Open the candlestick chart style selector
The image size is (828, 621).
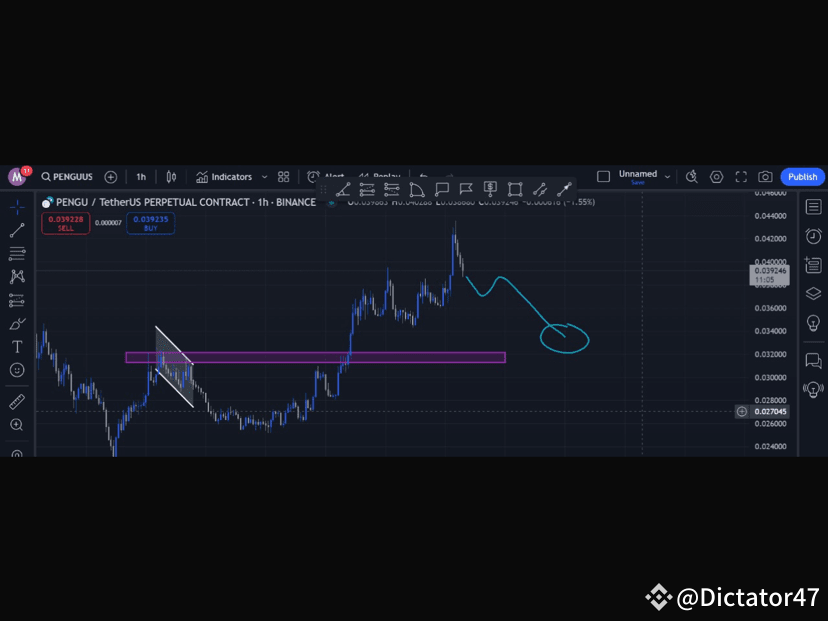tap(171, 177)
